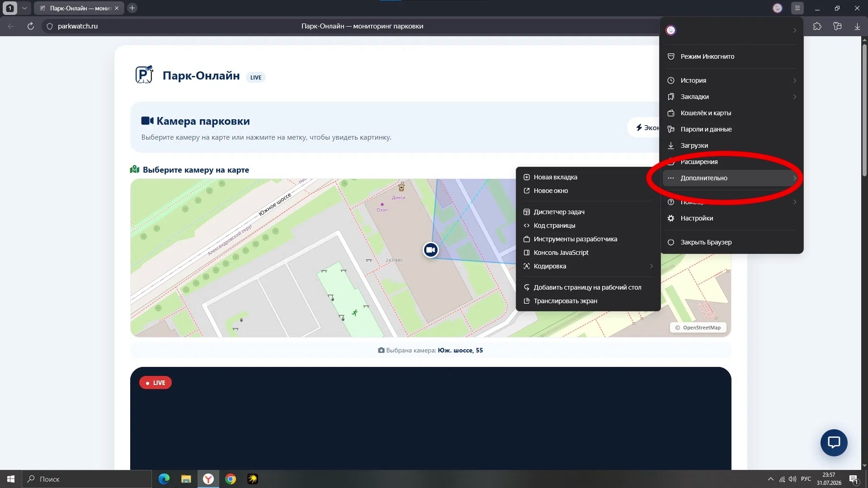Click the taskbar Поиск search box
This screenshot has height=488, width=868.
[87, 479]
